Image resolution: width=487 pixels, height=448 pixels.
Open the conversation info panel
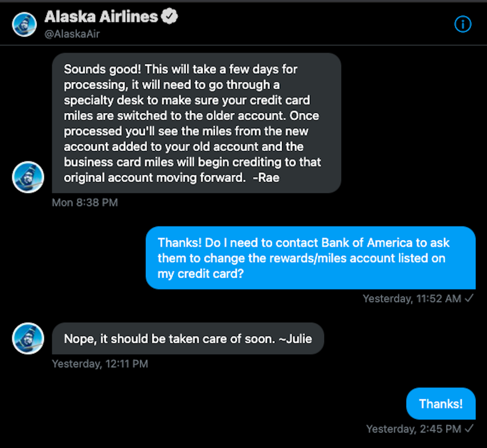click(463, 24)
